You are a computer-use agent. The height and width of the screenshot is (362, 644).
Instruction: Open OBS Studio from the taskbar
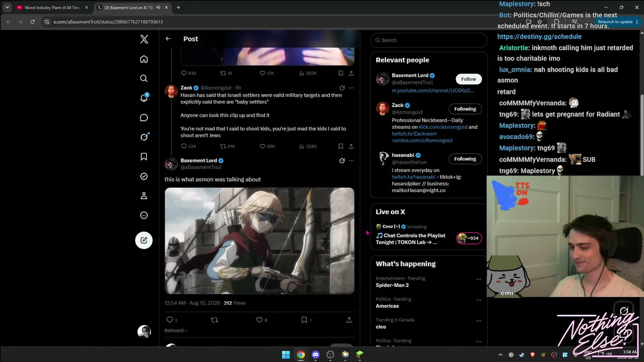(x=331, y=354)
